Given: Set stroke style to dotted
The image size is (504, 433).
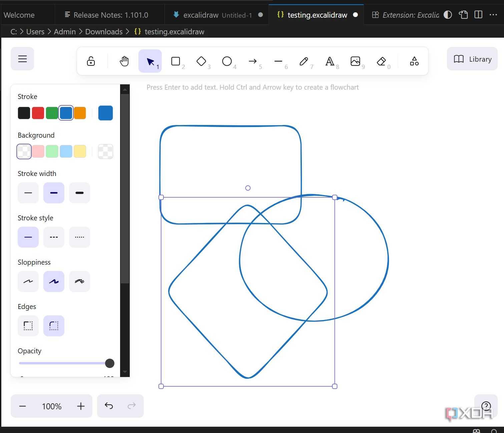Looking at the screenshot, I should coord(79,237).
